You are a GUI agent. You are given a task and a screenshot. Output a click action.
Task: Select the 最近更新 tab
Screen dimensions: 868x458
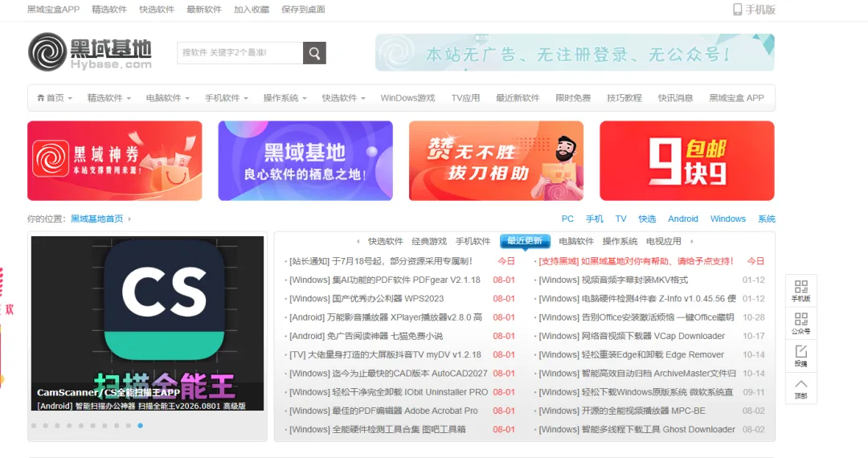pyautogui.click(x=525, y=240)
